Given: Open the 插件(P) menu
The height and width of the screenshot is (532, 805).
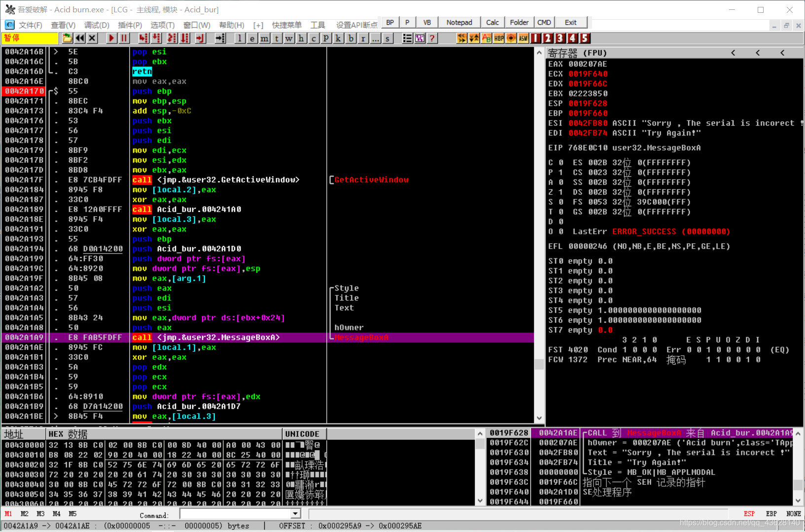Looking at the screenshot, I should coord(130,25).
